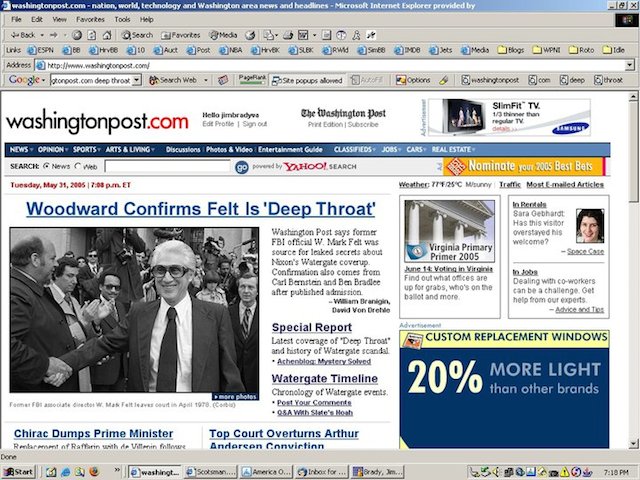Click the Sign out link
The height and width of the screenshot is (480, 640).
pyautogui.click(x=254, y=124)
